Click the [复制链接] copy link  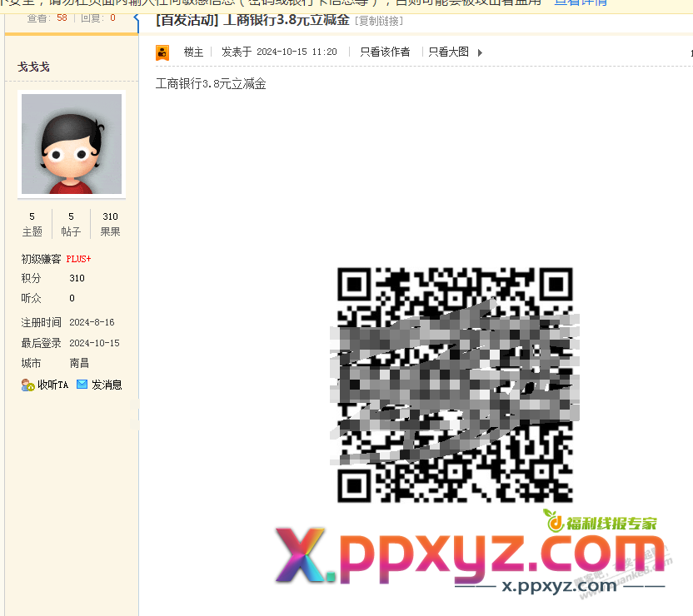379,21
